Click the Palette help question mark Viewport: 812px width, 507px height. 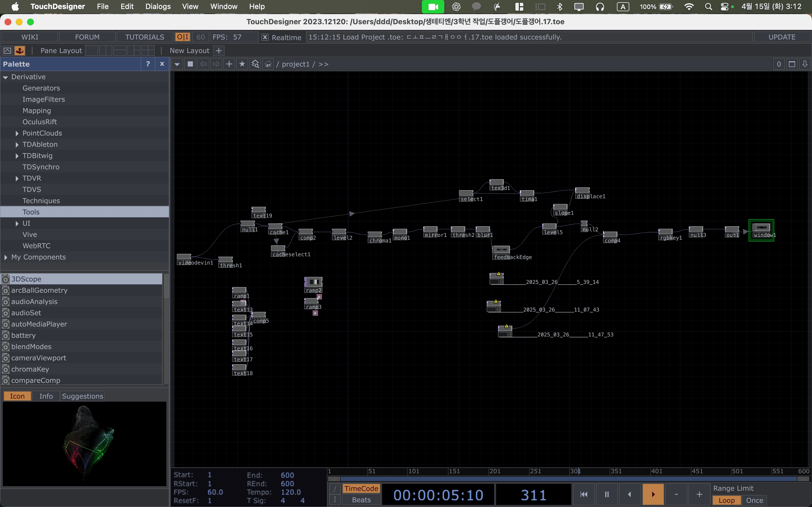(x=148, y=64)
